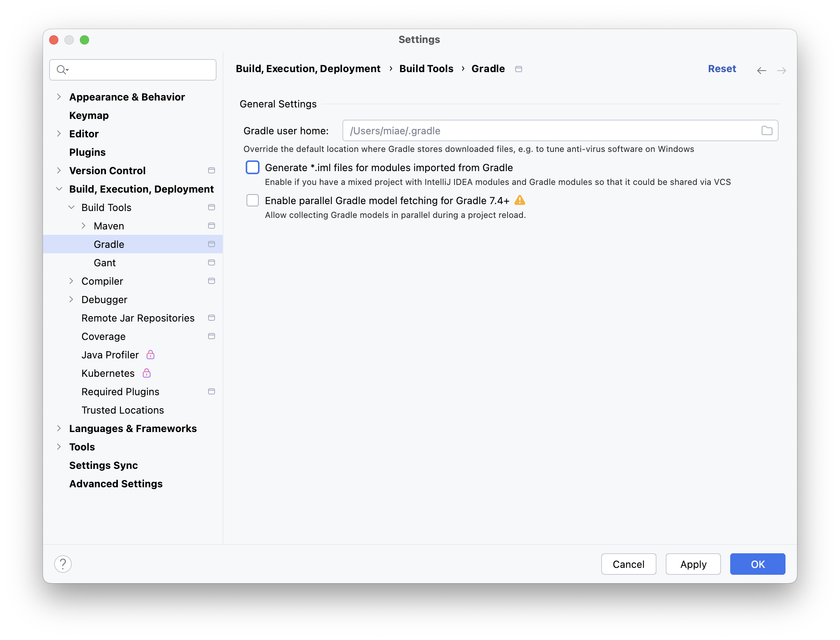Screen dimensions: 840x640
Task: Select Gant under Build Tools
Action: [x=104, y=263]
